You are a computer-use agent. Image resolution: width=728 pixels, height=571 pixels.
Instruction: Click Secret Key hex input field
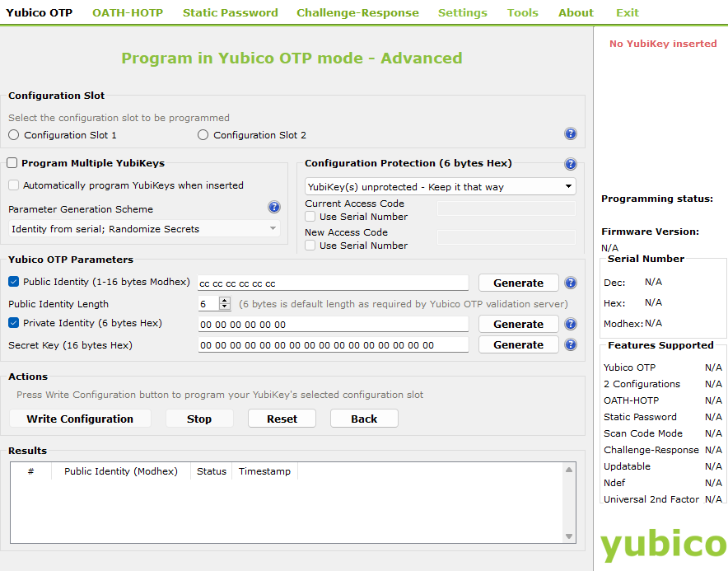point(333,344)
